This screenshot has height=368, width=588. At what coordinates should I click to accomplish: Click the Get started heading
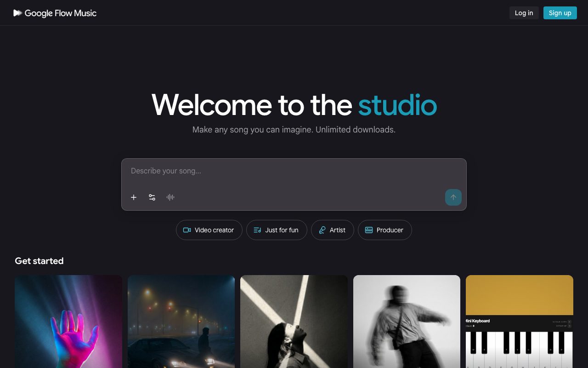pos(39,261)
